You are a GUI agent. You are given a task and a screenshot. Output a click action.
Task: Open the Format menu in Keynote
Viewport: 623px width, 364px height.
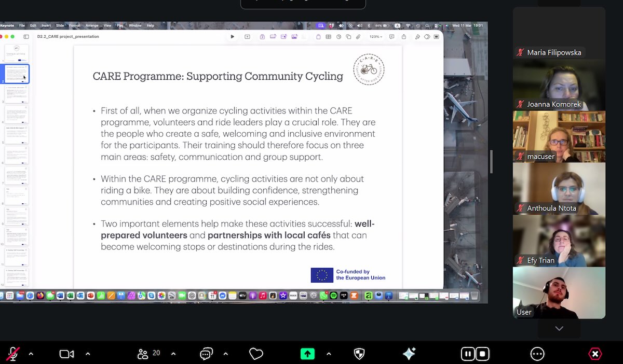pos(75,25)
